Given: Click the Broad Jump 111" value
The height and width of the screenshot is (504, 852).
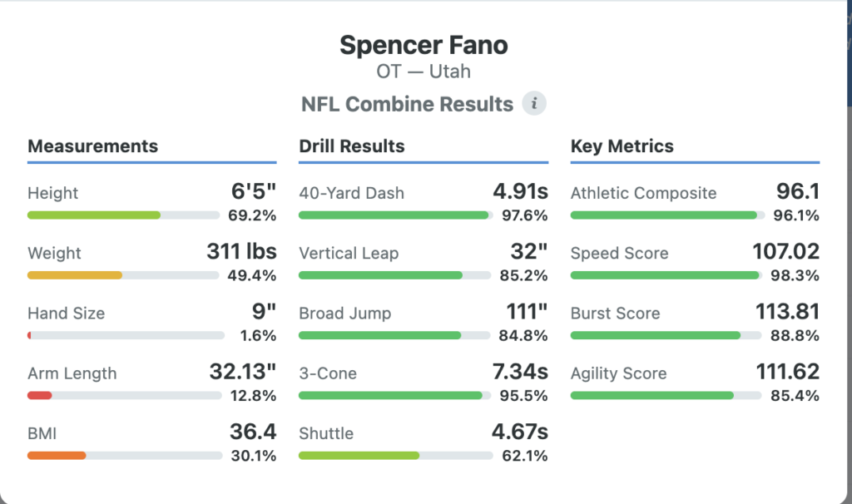Looking at the screenshot, I should pos(527,312).
